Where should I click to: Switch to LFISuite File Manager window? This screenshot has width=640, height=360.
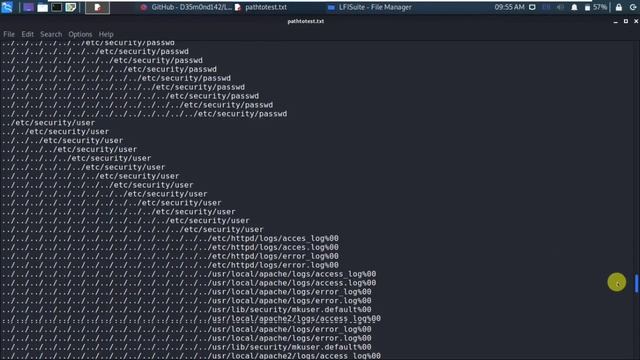coord(370,7)
